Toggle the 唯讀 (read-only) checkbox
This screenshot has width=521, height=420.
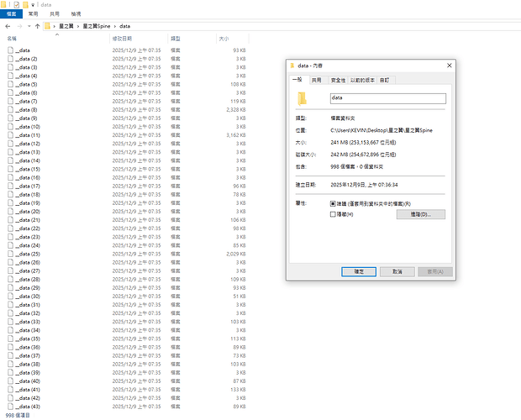tap(333, 204)
